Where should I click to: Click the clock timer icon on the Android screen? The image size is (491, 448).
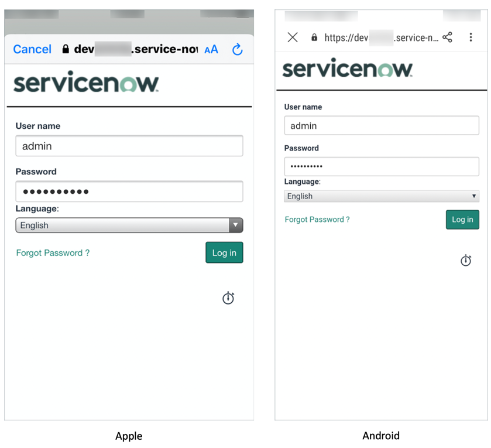pos(466,261)
